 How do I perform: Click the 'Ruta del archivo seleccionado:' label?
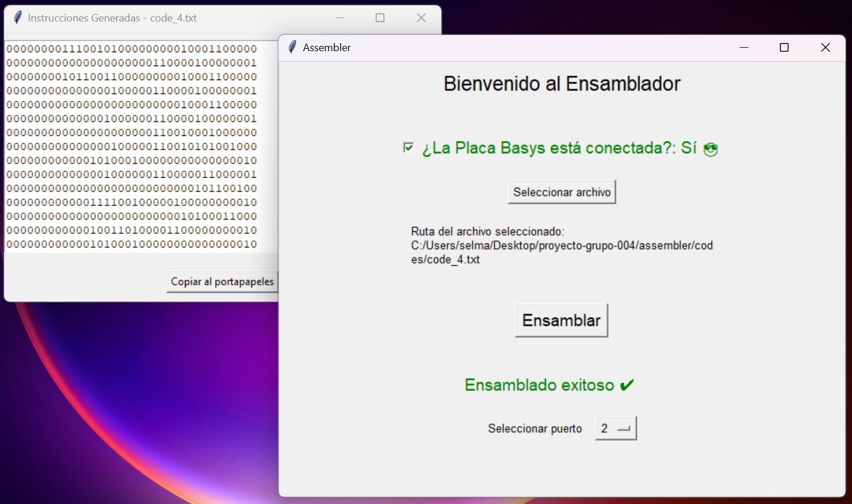487,231
